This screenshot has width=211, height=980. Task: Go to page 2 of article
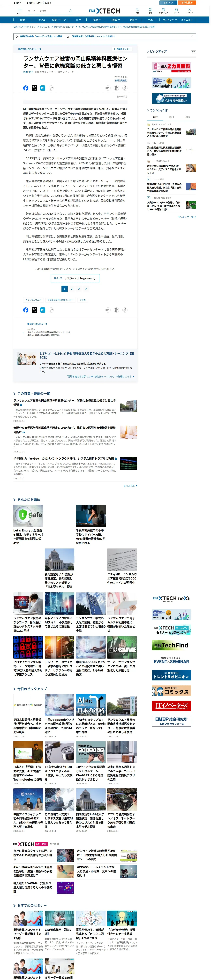tap(72, 289)
